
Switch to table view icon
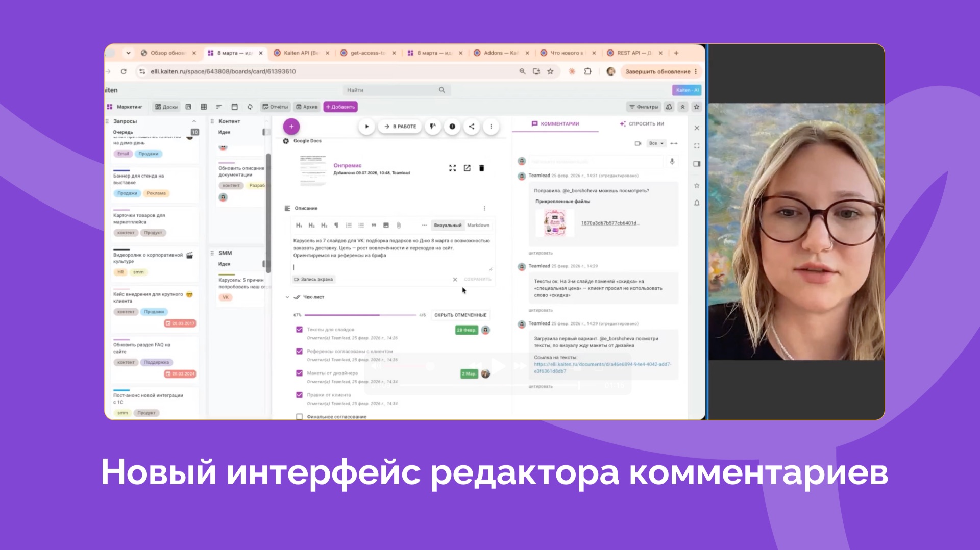pyautogui.click(x=204, y=107)
